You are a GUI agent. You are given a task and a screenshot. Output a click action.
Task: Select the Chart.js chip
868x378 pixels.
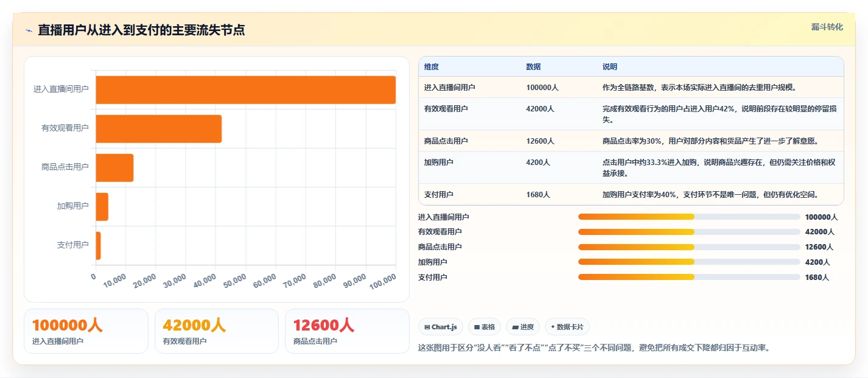[x=440, y=327]
